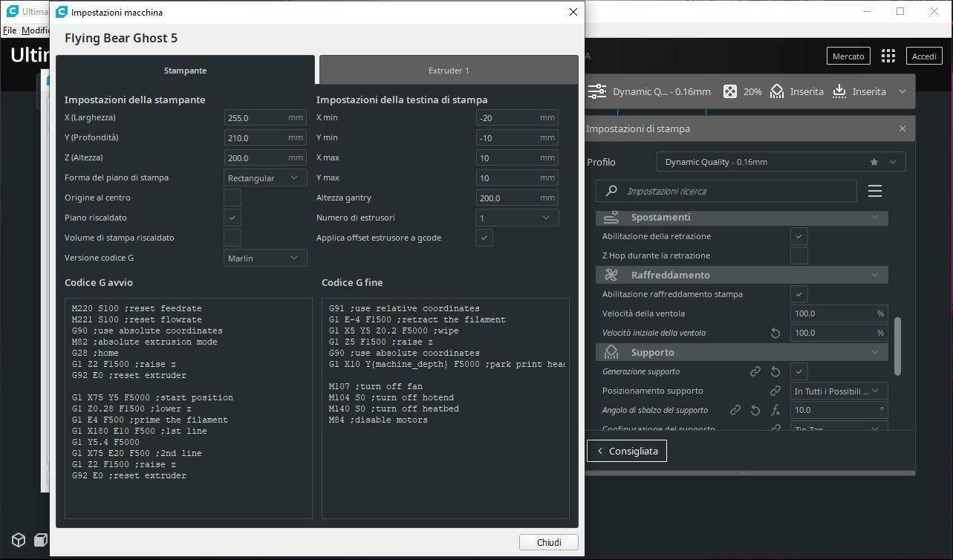The width and height of the screenshot is (953, 560).
Task: Click the Spostamenti category icon
Action: click(x=611, y=217)
